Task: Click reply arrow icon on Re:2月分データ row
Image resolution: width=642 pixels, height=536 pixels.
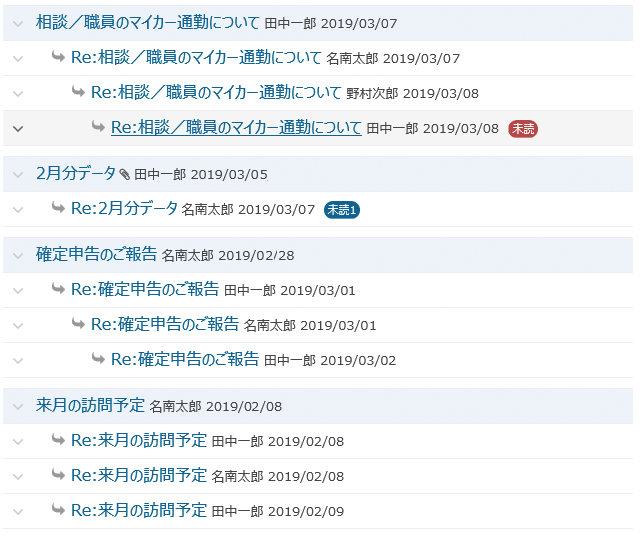Action: point(58,207)
